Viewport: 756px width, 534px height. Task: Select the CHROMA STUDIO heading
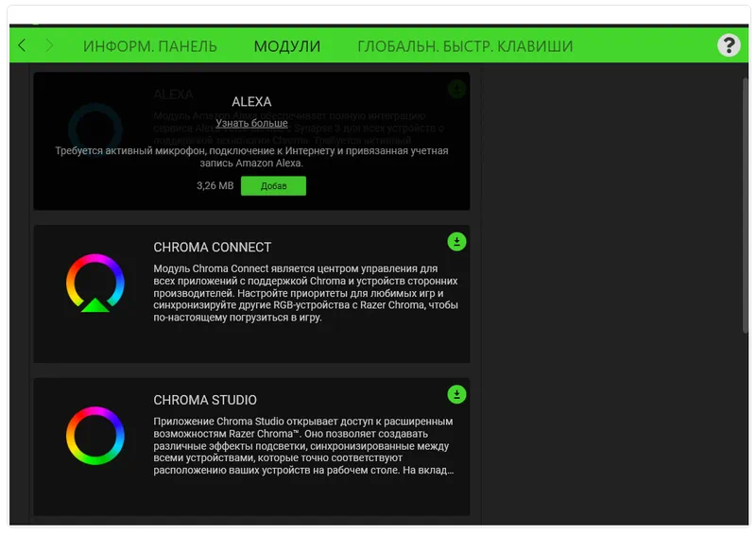click(205, 400)
